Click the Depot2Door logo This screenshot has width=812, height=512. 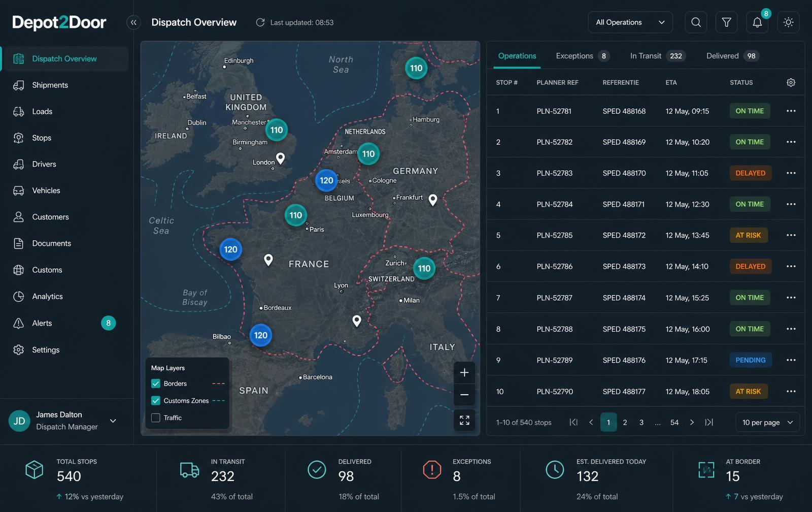(x=59, y=22)
